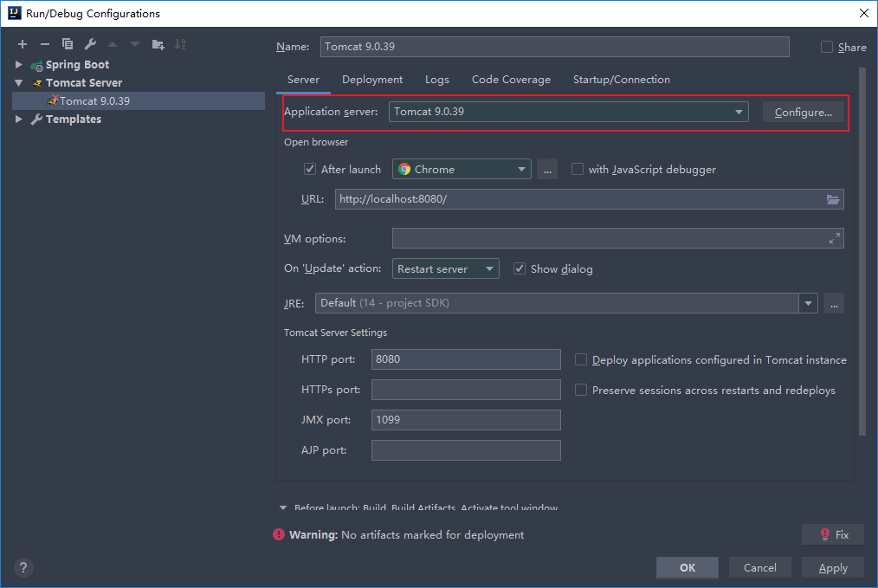This screenshot has height=588, width=878.
Task: Click the VM options input field
Action: pos(618,238)
